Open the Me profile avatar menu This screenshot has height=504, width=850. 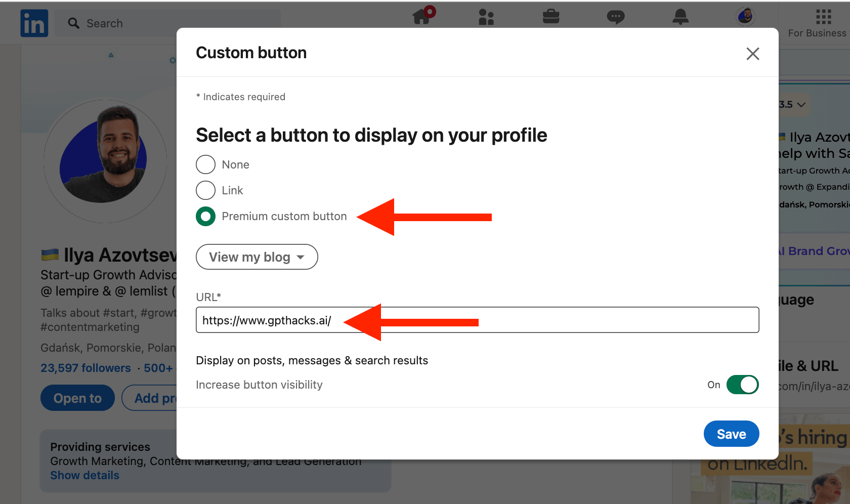(x=745, y=16)
